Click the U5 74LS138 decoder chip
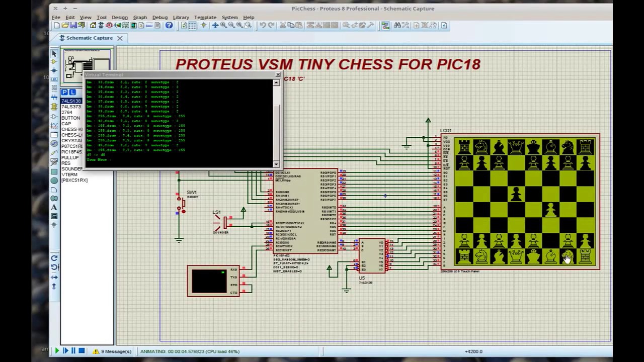The width and height of the screenshot is (644, 362). (x=372, y=256)
